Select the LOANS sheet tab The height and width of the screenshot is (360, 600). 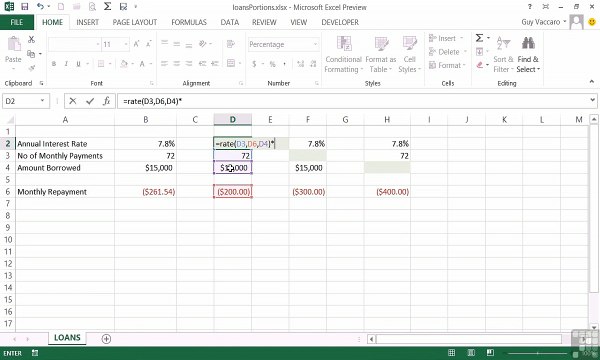(x=67, y=338)
